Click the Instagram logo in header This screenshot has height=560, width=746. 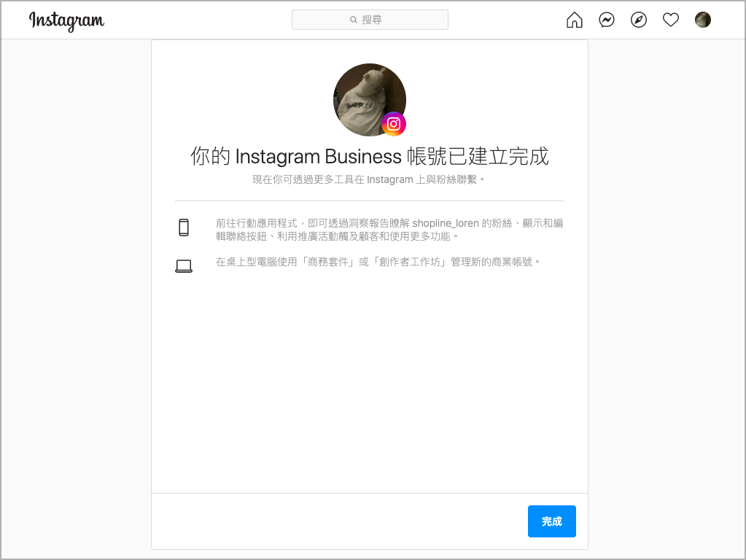coord(66,20)
